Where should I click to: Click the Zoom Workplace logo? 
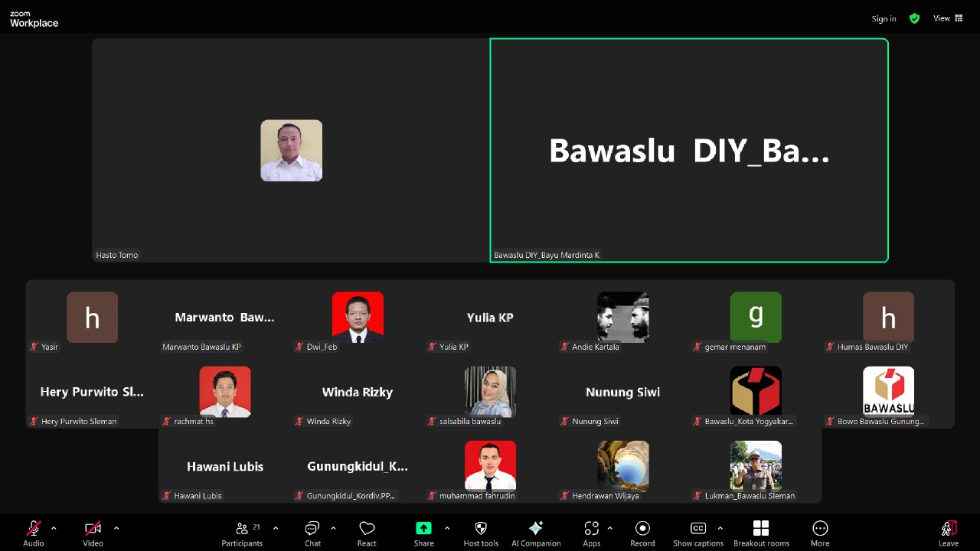point(34,19)
